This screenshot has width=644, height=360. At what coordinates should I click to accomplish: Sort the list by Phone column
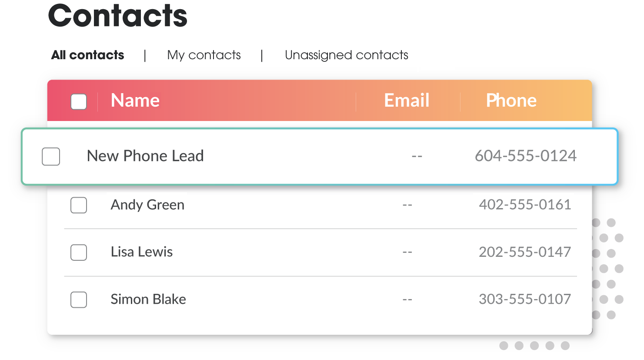point(511,101)
